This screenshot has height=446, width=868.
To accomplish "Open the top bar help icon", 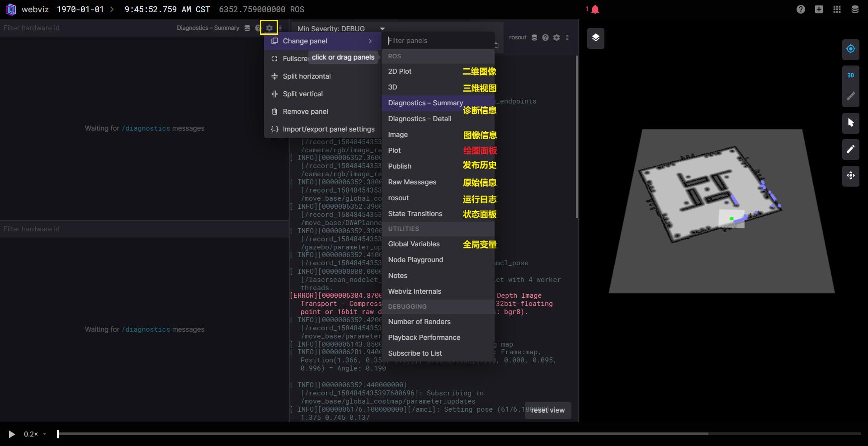I will (x=801, y=9).
